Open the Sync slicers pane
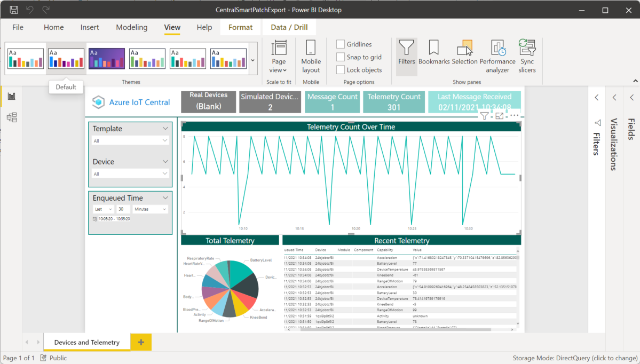This screenshot has width=640, height=364. click(x=527, y=56)
